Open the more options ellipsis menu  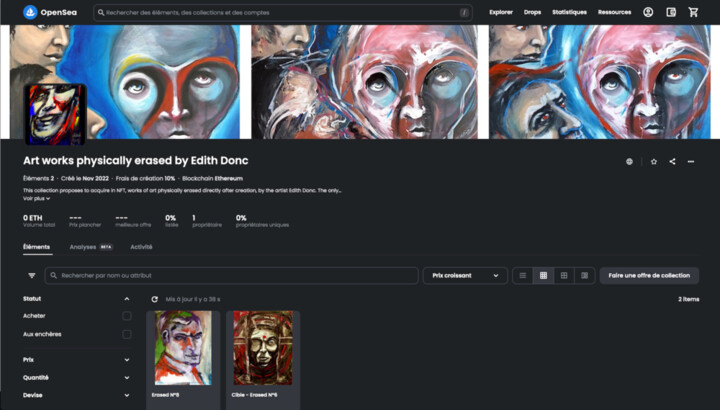pos(691,162)
